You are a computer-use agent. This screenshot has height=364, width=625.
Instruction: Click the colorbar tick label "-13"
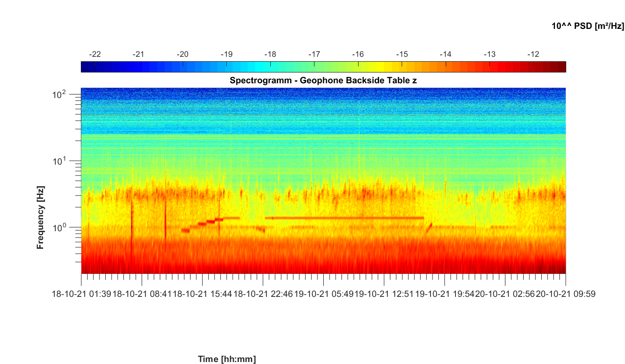click(x=489, y=54)
